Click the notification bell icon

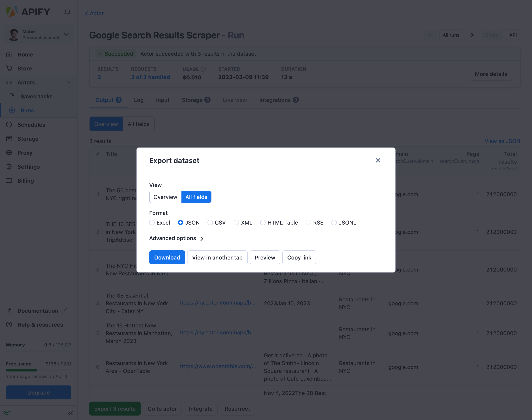coord(67,12)
